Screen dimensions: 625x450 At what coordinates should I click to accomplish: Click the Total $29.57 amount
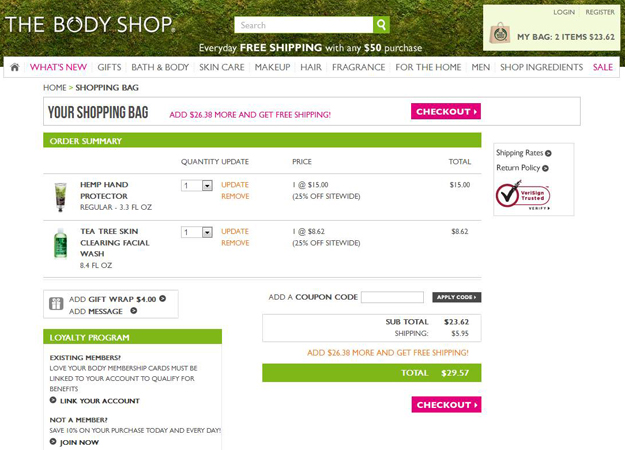coord(455,373)
